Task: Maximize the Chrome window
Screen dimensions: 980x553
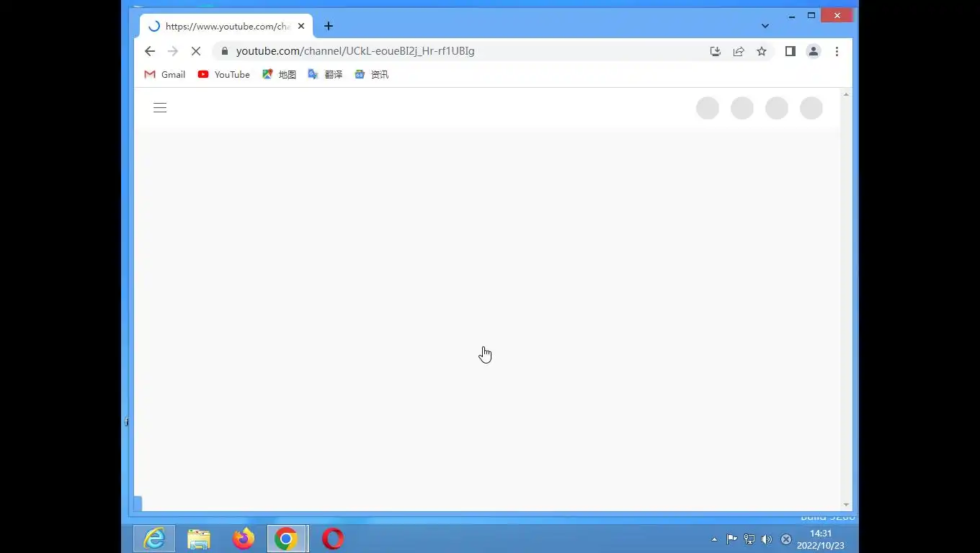Action: pos(811,16)
